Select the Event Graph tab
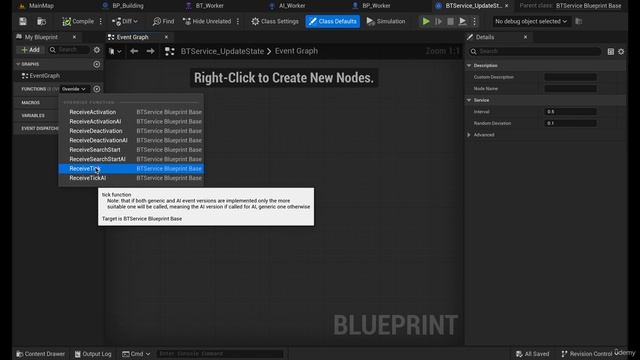640x360 pixels. (133, 37)
